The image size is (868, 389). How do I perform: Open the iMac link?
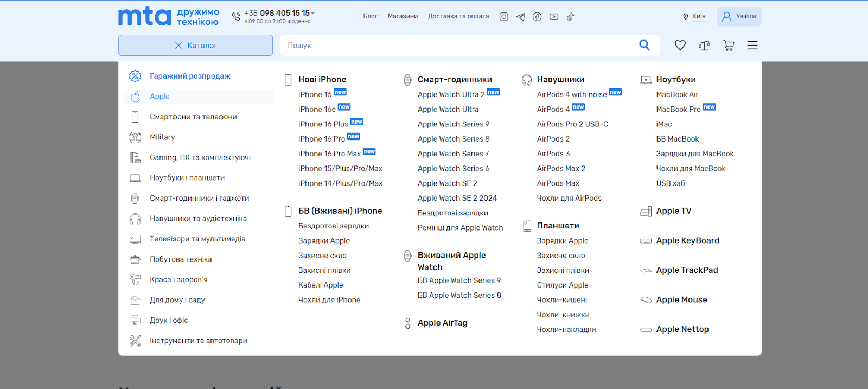point(664,124)
